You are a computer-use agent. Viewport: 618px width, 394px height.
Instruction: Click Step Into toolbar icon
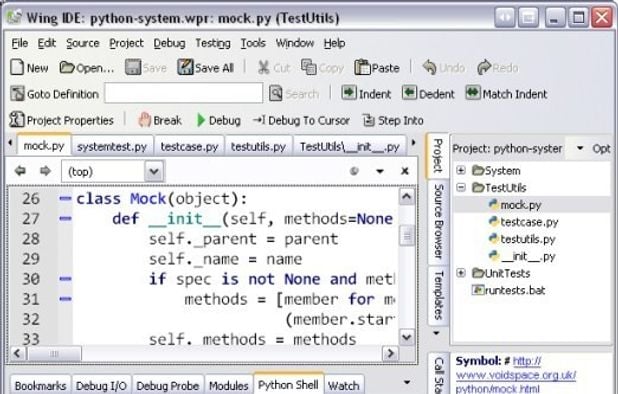pyautogui.click(x=368, y=120)
